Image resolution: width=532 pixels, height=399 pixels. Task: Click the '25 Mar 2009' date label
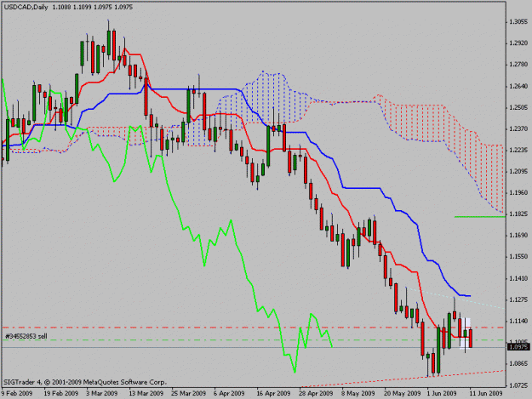click(189, 393)
